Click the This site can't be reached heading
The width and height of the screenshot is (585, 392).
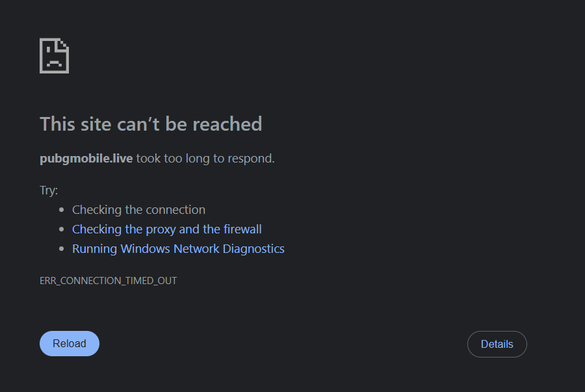(151, 124)
